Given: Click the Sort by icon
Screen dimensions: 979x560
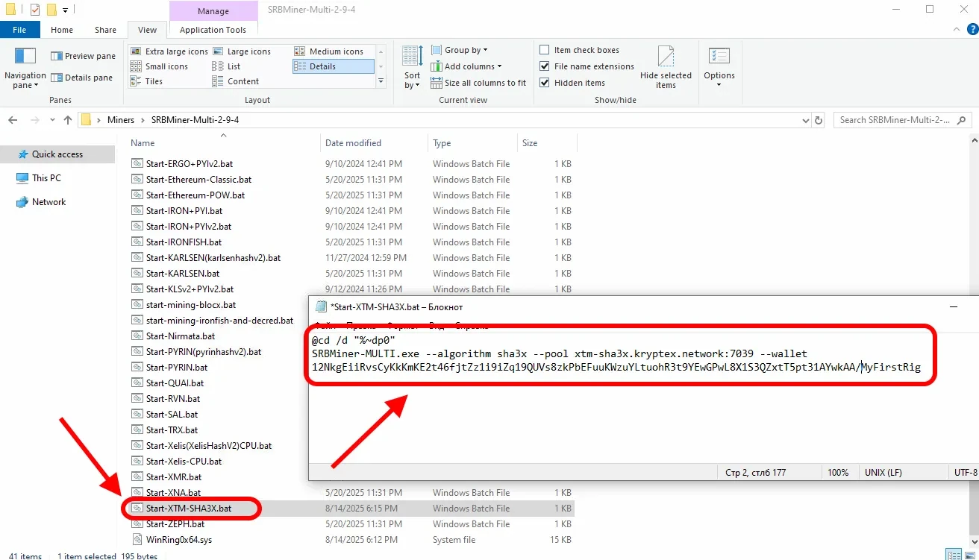Looking at the screenshot, I should (412, 57).
